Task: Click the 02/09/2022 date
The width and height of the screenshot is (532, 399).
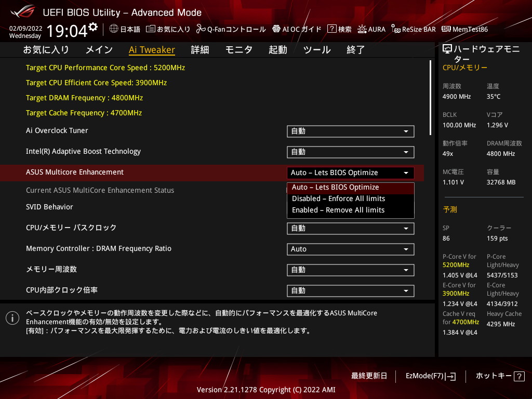Action: tap(26, 29)
